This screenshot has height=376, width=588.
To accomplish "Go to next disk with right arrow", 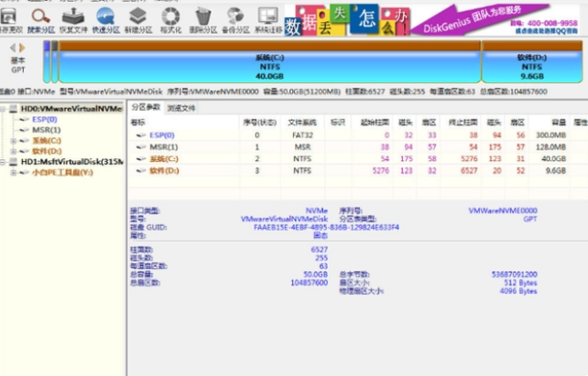I will click(x=22, y=47).
